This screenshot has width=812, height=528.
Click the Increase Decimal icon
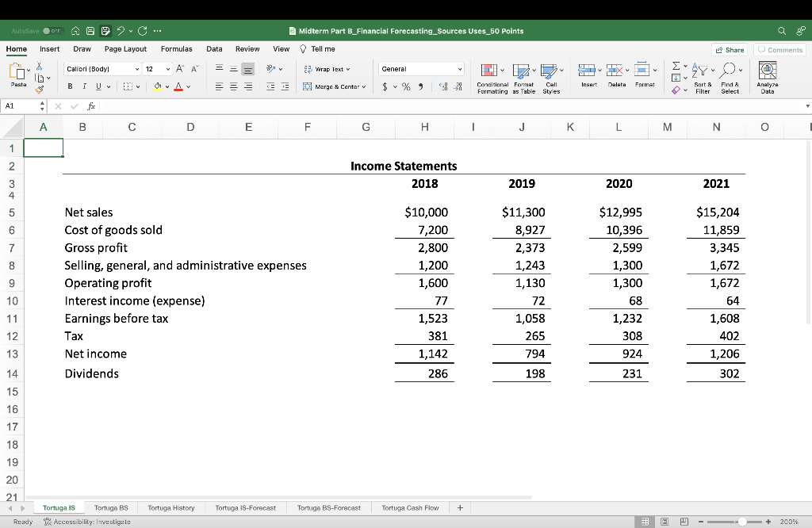coord(443,86)
